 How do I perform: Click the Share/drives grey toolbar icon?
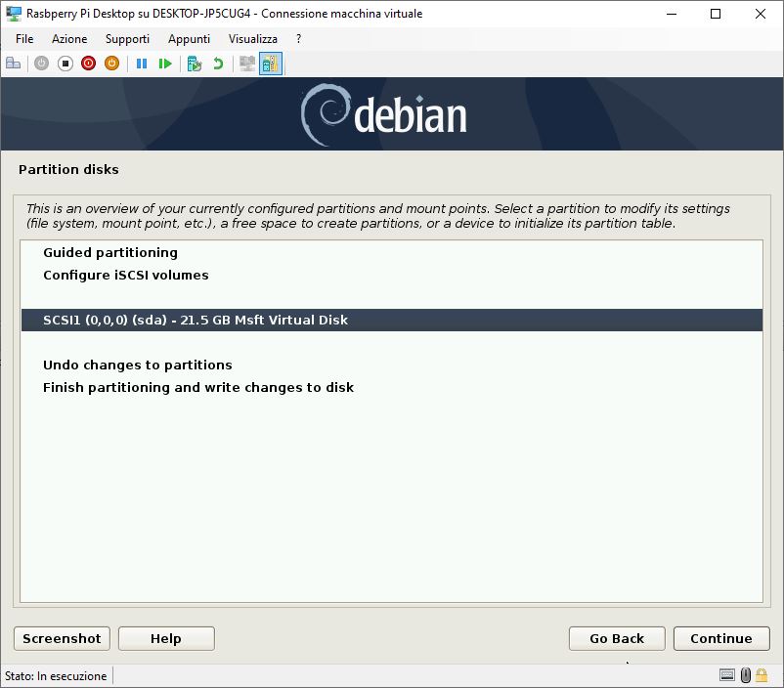[247, 64]
